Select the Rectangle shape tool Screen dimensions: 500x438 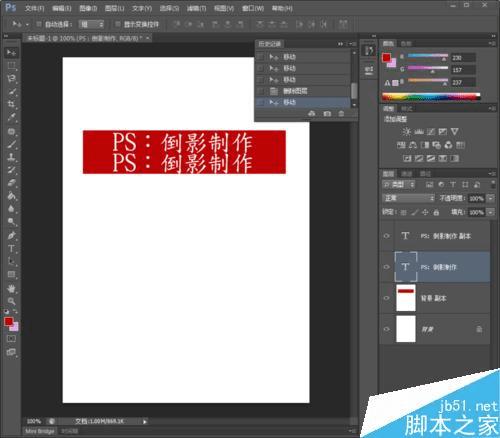(x=11, y=275)
